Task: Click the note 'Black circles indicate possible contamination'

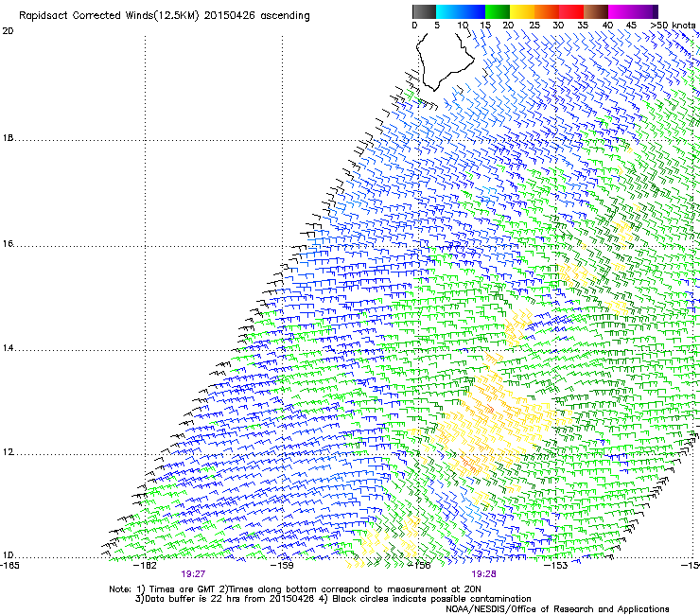Action: (431, 599)
